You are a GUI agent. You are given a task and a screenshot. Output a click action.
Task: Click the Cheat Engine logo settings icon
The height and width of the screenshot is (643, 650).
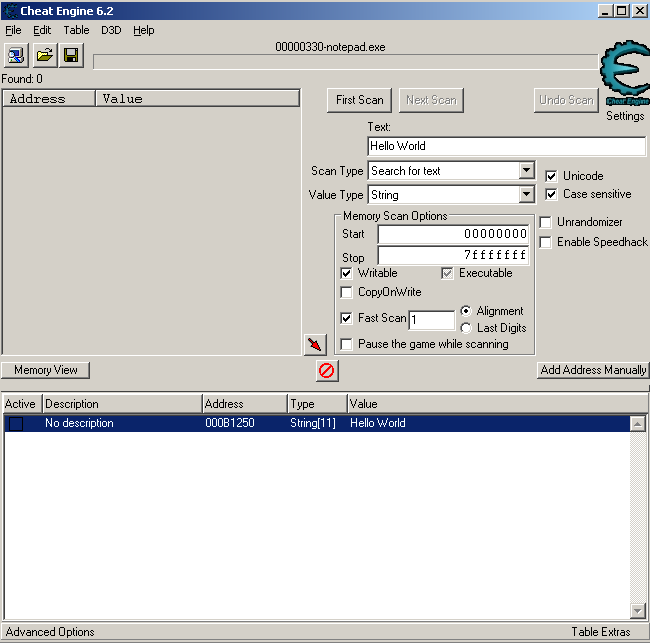[625, 73]
